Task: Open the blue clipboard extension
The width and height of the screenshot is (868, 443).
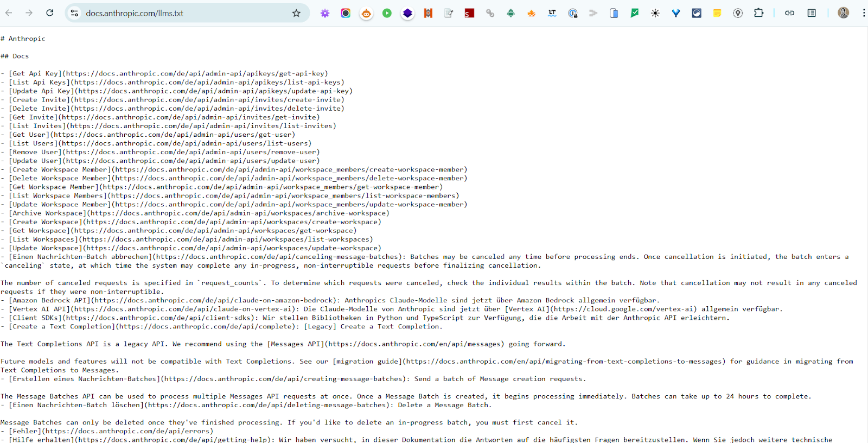Action: point(614,13)
